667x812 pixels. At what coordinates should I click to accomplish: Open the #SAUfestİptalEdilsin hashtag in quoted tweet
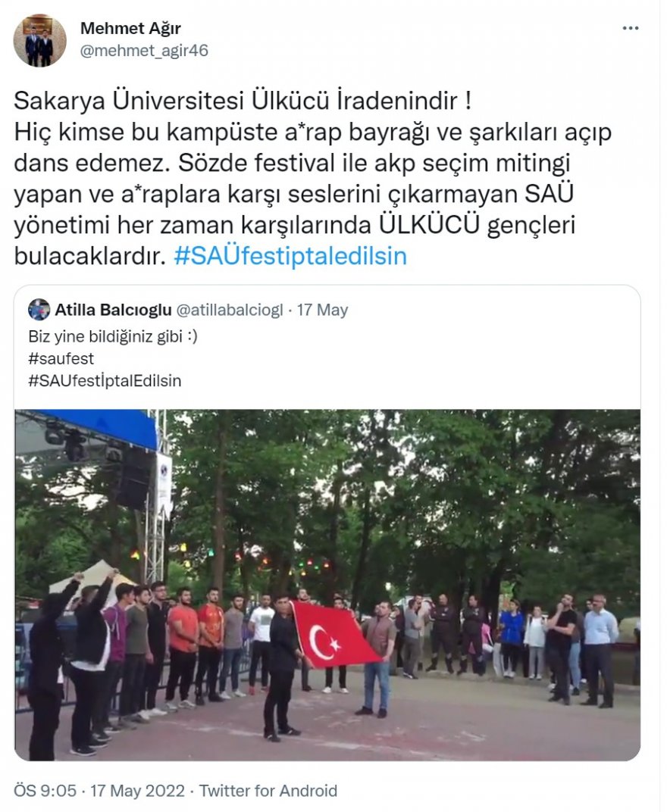pyautogui.click(x=105, y=381)
